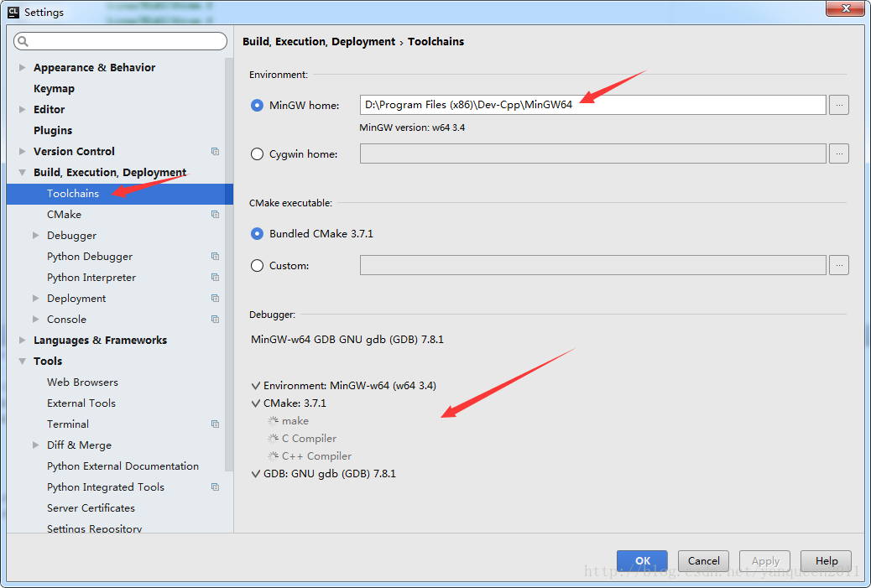Expand the Diff & Merge subsection
Screen dimensions: 871x588
pyautogui.click(x=35, y=445)
